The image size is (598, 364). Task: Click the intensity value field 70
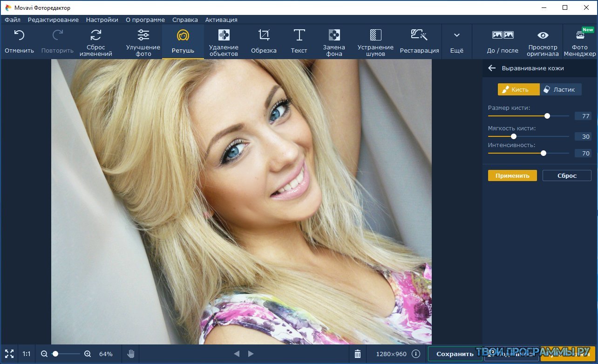coord(583,153)
